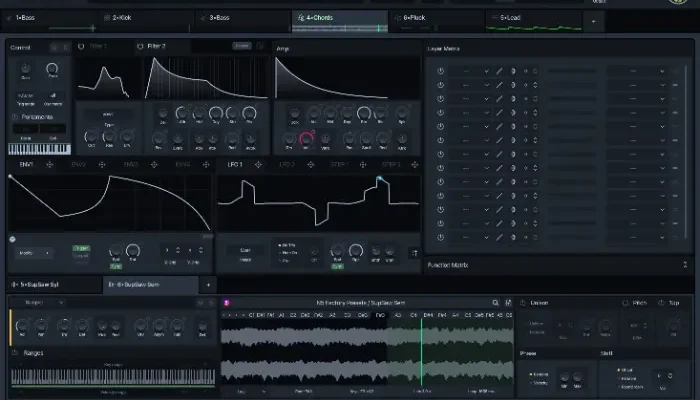Image resolution: width=700 pixels, height=400 pixels.
Task: Add a new track with plus button
Action: pyautogui.click(x=596, y=19)
